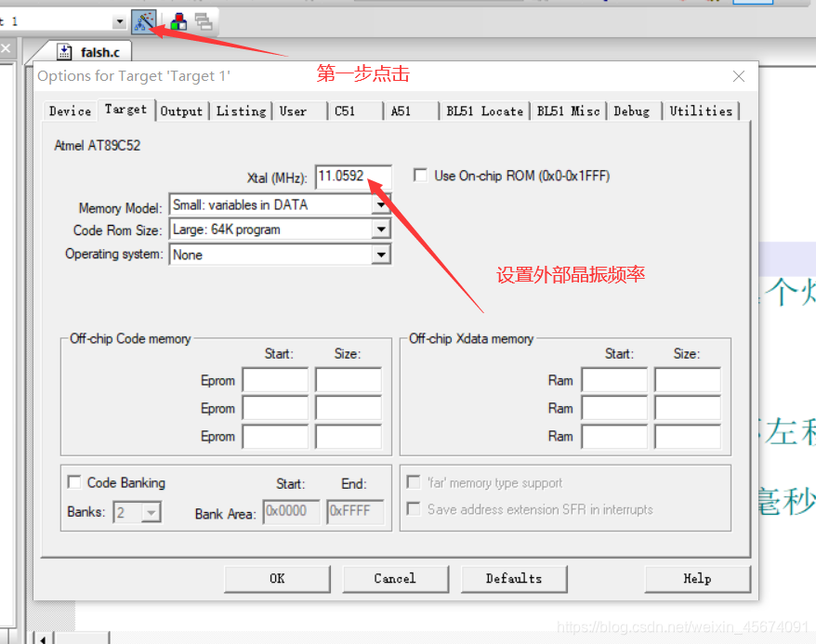Select the BL51 Misc tab
This screenshot has width=816, height=644.
(568, 111)
